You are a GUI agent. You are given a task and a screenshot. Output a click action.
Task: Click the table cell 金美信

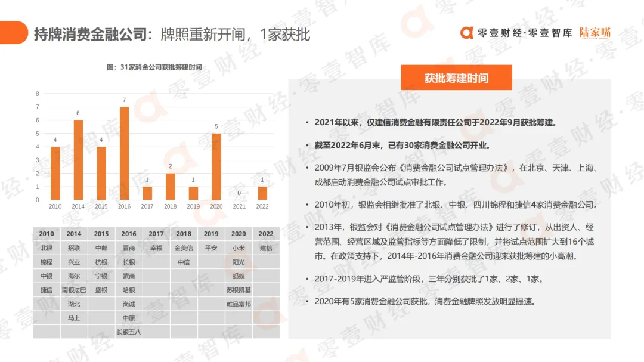pyautogui.click(x=184, y=248)
